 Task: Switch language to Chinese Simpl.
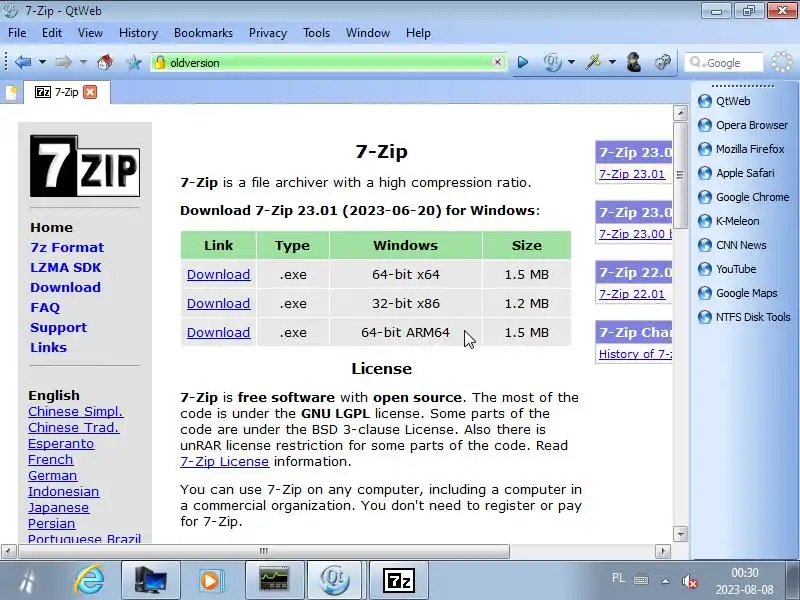tap(76, 412)
